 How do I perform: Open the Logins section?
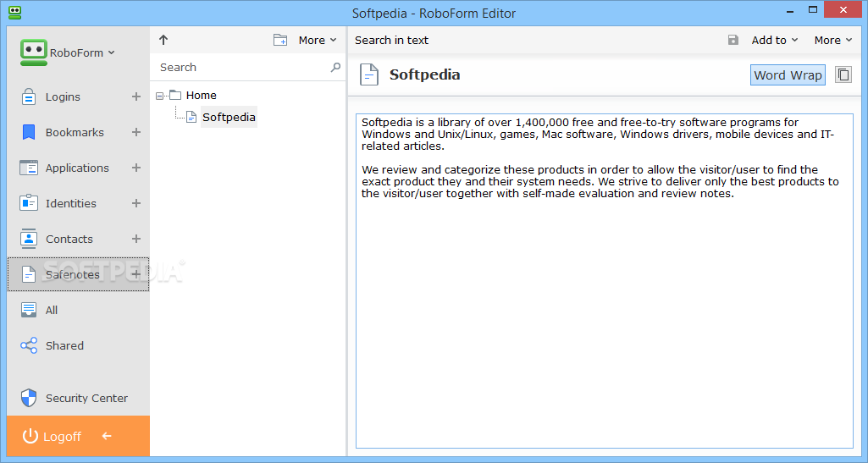pyautogui.click(x=63, y=96)
